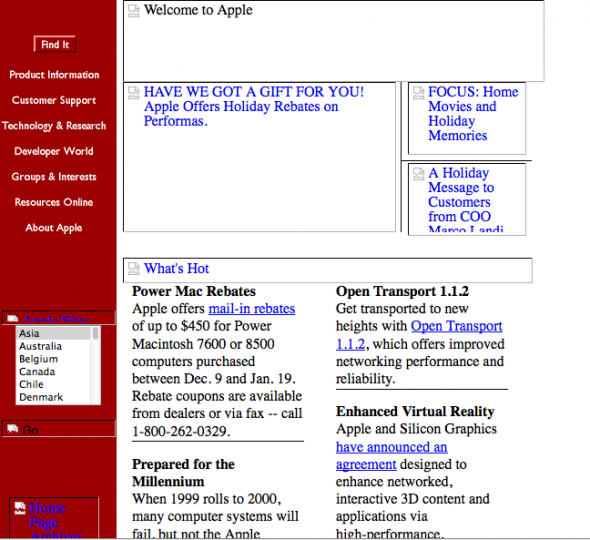Open the Holiday Rebates on Performas link

pos(254,106)
